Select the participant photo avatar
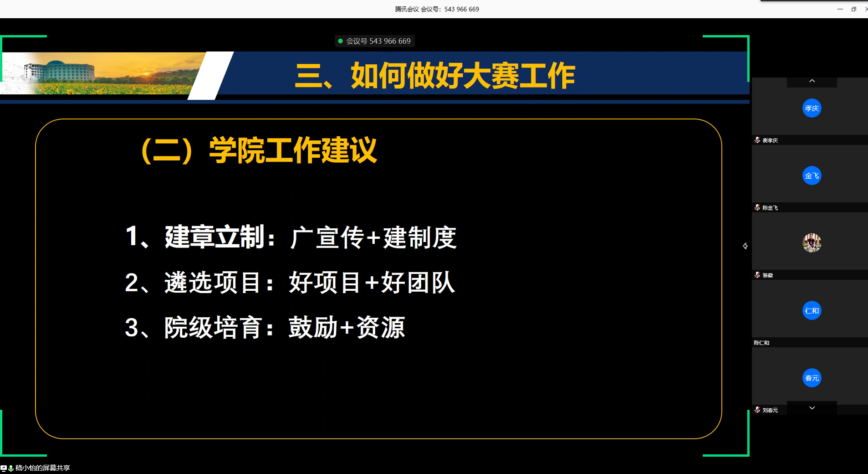Image resolution: width=868 pixels, height=474 pixels. point(812,243)
